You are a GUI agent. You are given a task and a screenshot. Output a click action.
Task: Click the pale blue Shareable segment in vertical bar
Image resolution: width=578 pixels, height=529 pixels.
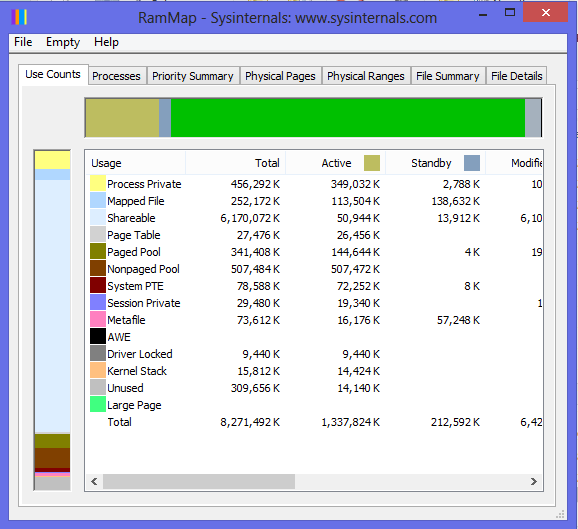coord(53,306)
